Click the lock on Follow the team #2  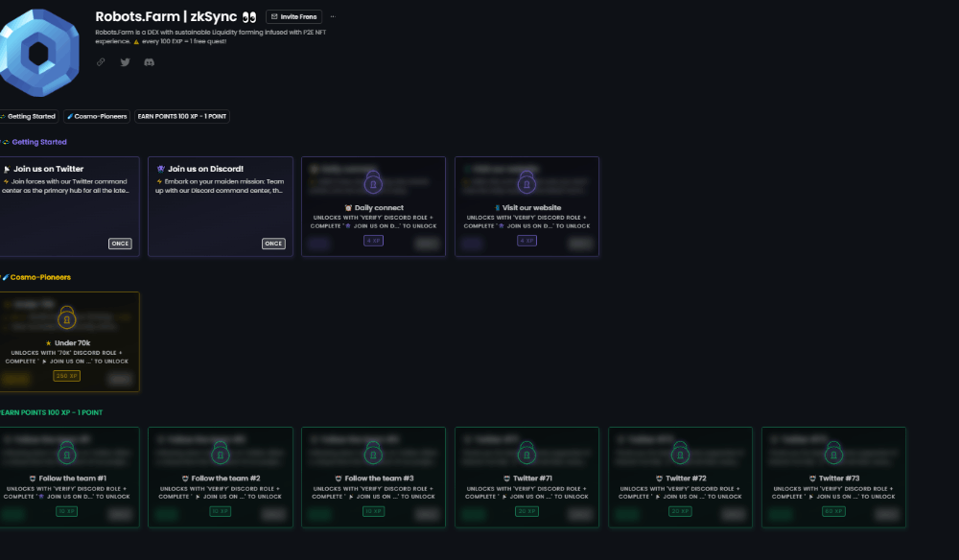(x=221, y=453)
